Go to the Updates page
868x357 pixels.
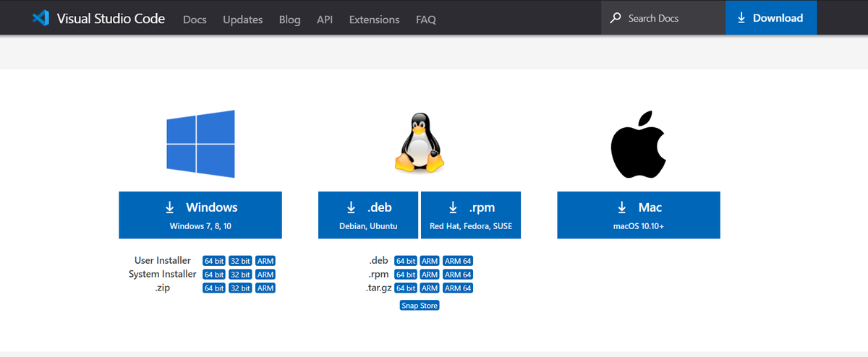[x=243, y=20]
